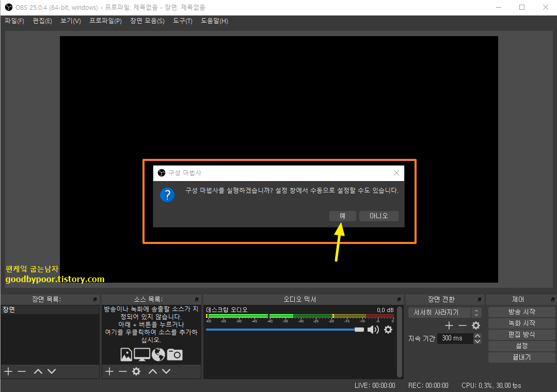The image size is (557, 392).
Task: Open transition properties gear icon
Action: pyautogui.click(x=475, y=325)
